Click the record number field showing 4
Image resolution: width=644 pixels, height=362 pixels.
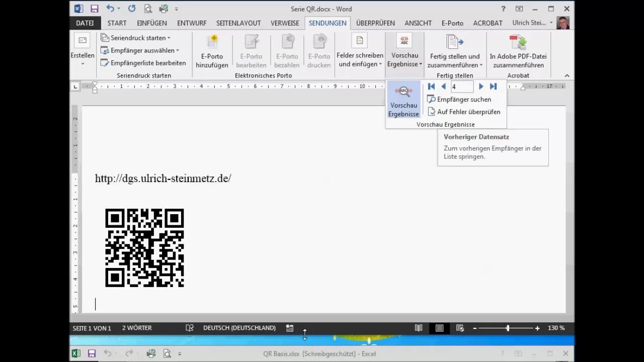coord(462,86)
